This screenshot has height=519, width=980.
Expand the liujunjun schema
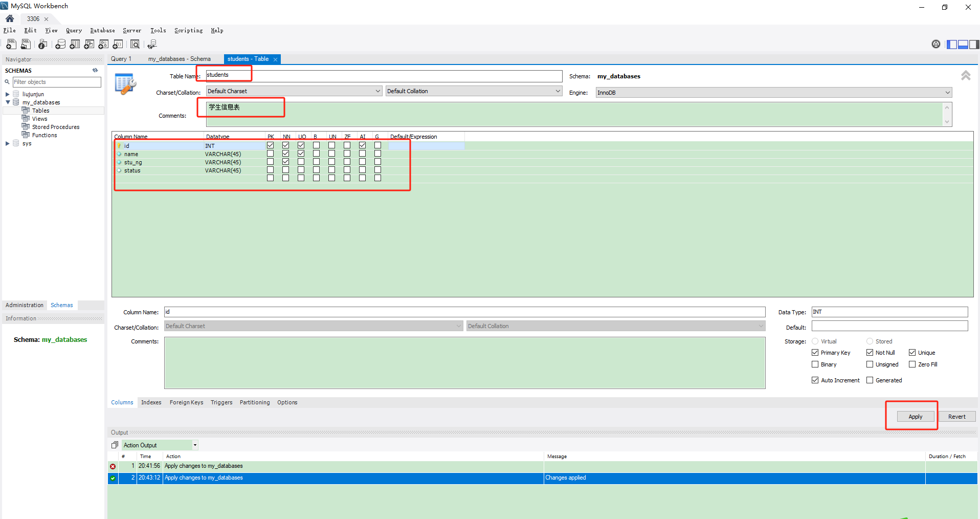point(8,94)
